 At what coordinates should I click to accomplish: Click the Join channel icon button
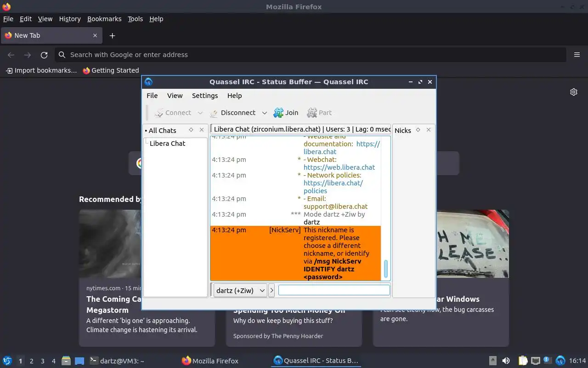[286, 113]
